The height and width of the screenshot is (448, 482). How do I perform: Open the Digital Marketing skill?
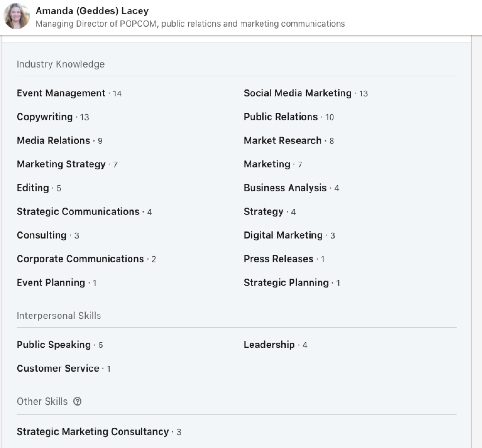[x=283, y=235]
